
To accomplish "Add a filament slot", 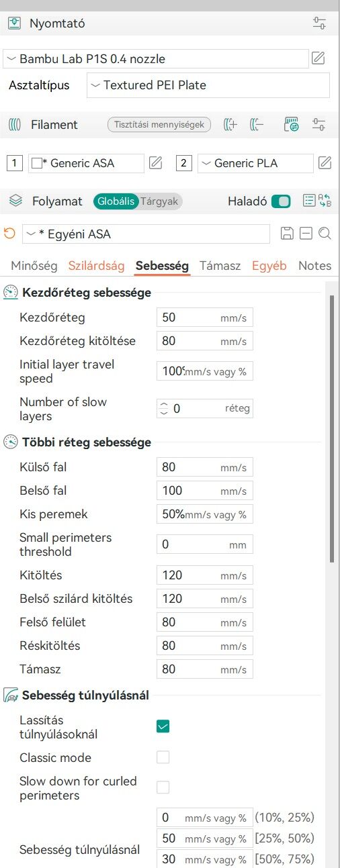I will click(231, 124).
